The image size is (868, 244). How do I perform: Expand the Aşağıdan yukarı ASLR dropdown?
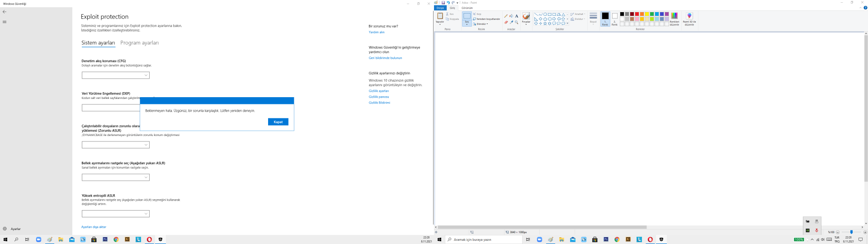[116, 177]
